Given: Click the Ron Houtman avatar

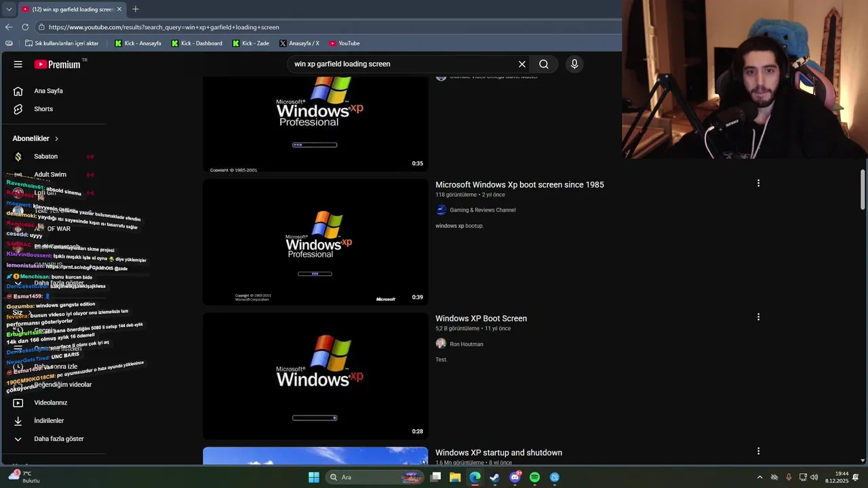Looking at the screenshot, I should click(x=441, y=344).
